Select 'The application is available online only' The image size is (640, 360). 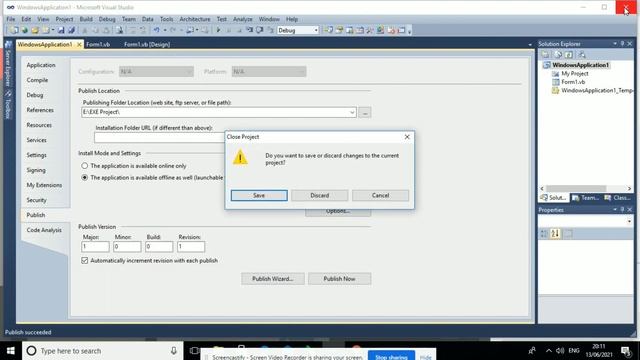(x=84, y=166)
